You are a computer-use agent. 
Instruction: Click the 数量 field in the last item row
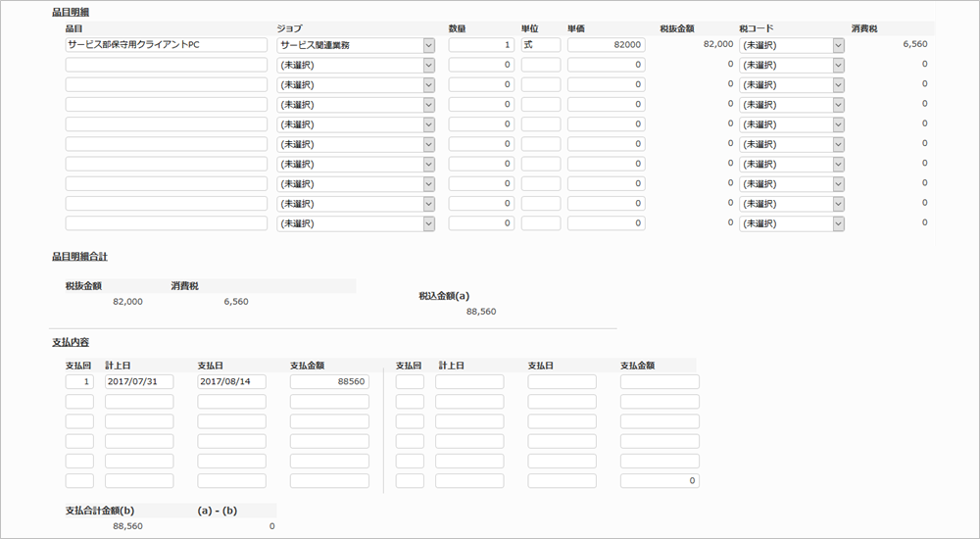click(481, 223)
